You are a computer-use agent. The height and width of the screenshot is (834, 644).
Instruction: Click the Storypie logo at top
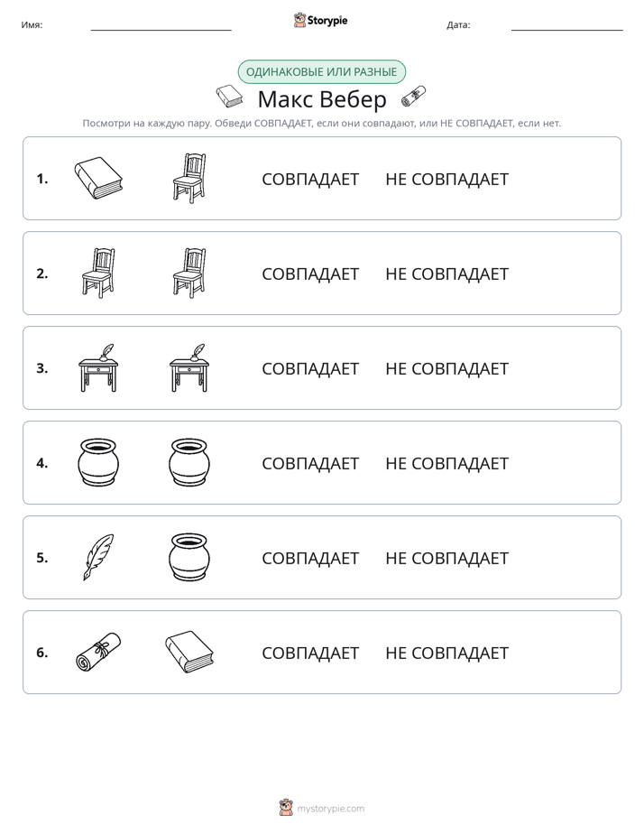321,20
